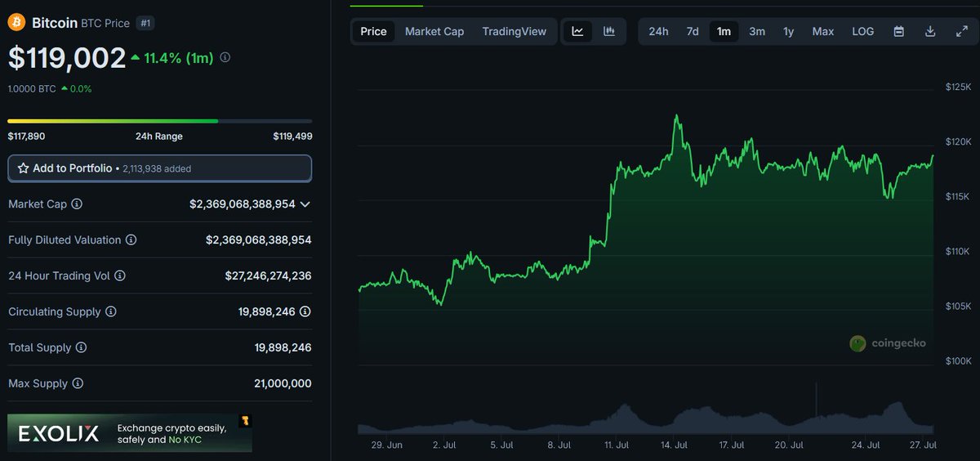980x461 pixels.
Task: Click the 24h Range price bar
Action: pyautogui.click(x=160, y=121)
